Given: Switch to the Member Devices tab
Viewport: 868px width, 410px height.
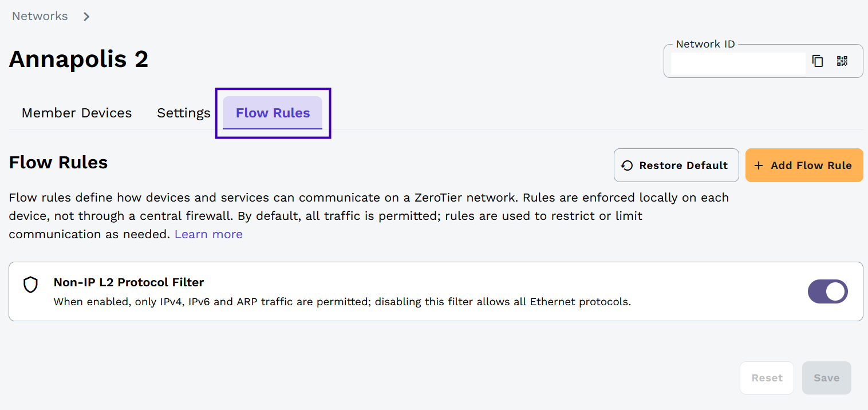Looking at the screenshot, I should coord(76,113).
